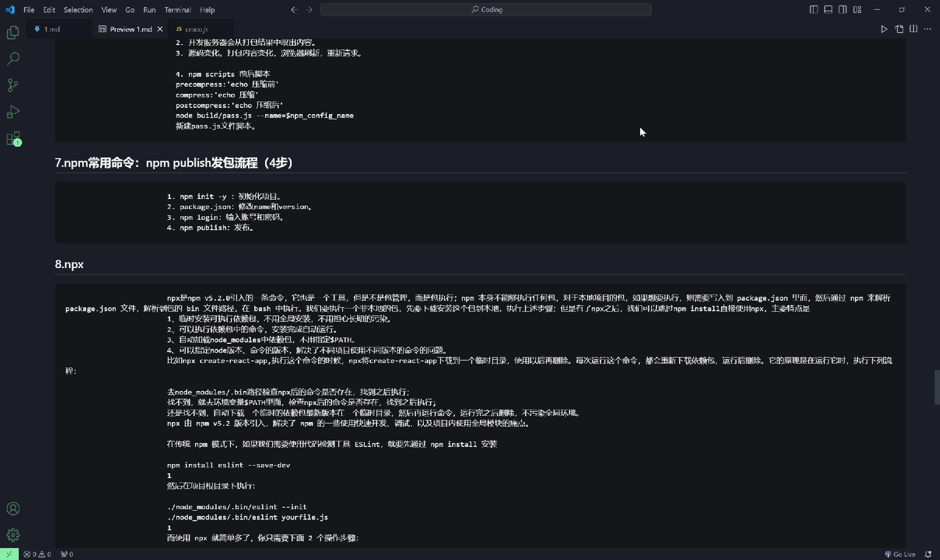Open the Extensions view
This screenshot has width=940, height=560.
(13, 138)
